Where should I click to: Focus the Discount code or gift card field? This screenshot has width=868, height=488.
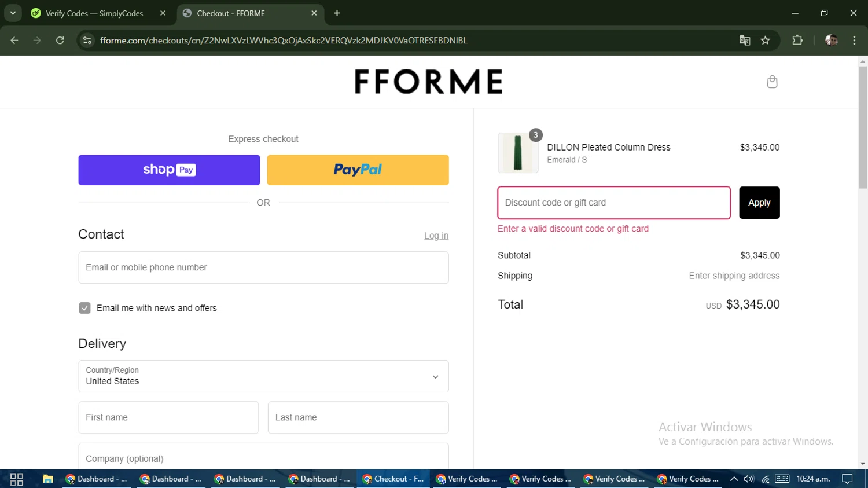[x=614, y=203]
